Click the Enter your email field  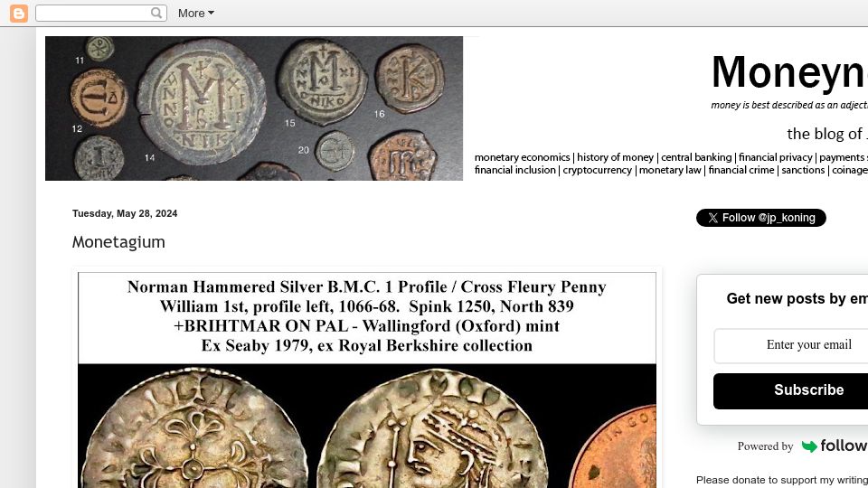[x=791, y=345]
